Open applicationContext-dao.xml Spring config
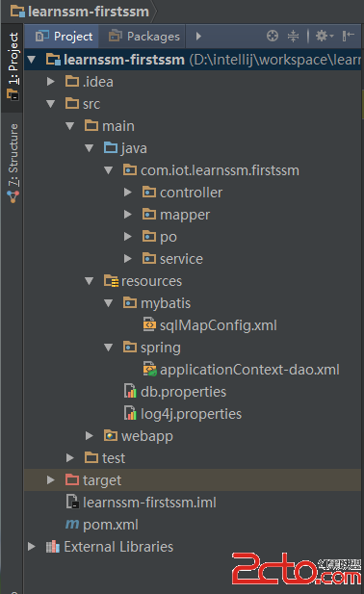 [x=242, y=370]
